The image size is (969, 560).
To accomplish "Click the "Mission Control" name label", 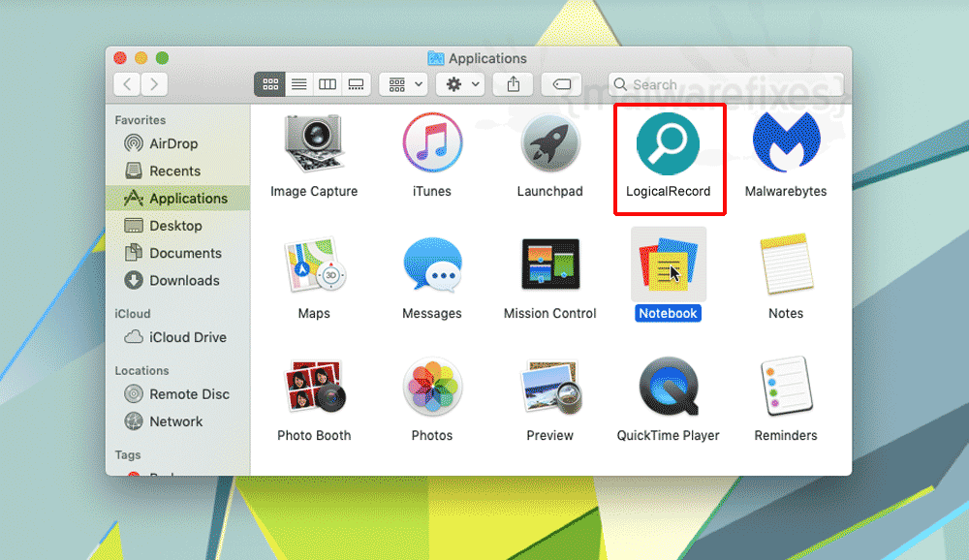I will click(x=550, y=313).
